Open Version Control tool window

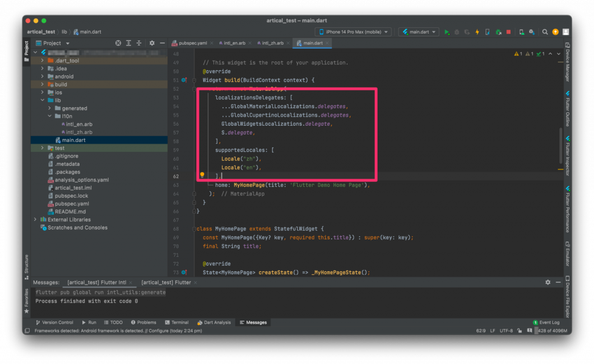click(x=54, y=322)
